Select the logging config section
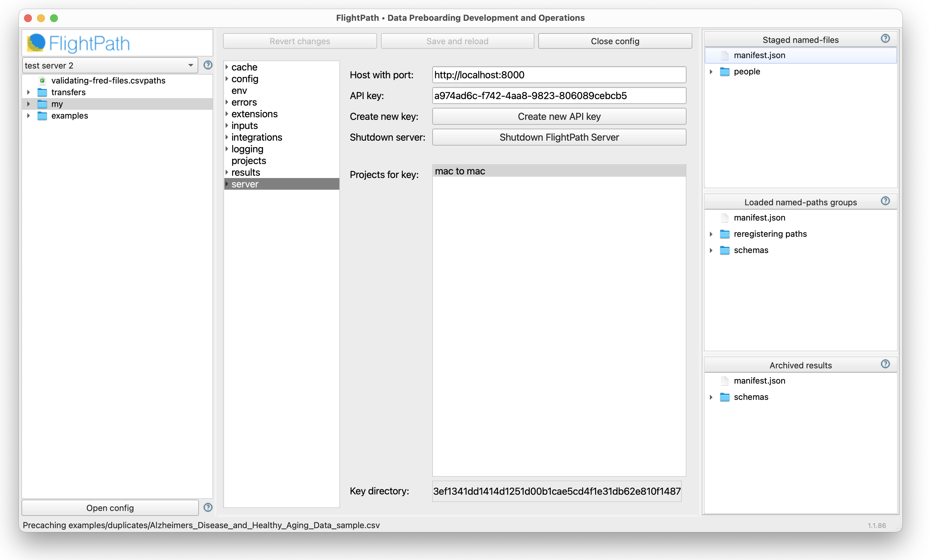Viewport: 929px width, 560px height. 247,149
